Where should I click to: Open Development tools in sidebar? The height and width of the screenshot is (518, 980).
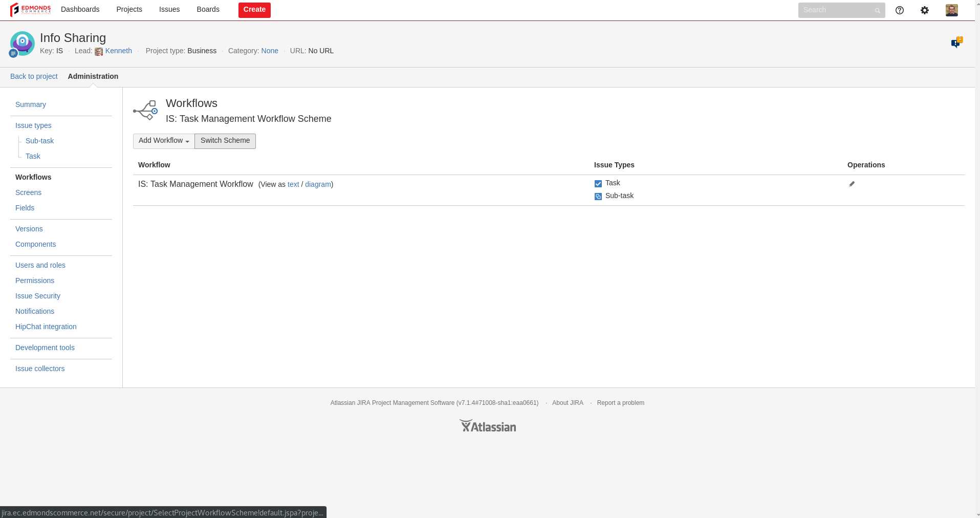(x=45, y=348)
